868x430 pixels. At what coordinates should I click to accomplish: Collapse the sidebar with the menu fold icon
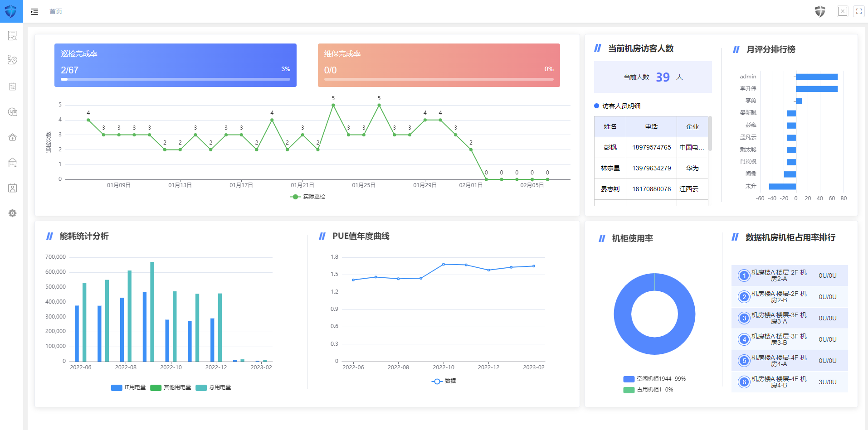coord(34,12)
